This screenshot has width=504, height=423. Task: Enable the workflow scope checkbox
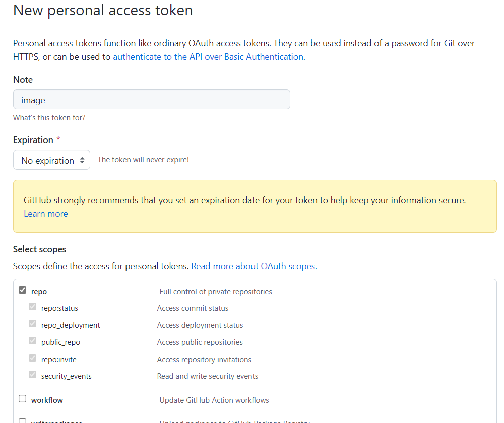pyautogui.click(x=22, y=399)
